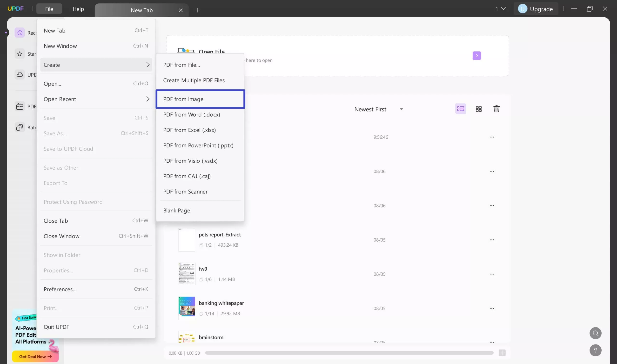The width and height of the screenshot is (617, 364).
Task: Click the delete/trash icon
Action: click(x=496, y=109)
